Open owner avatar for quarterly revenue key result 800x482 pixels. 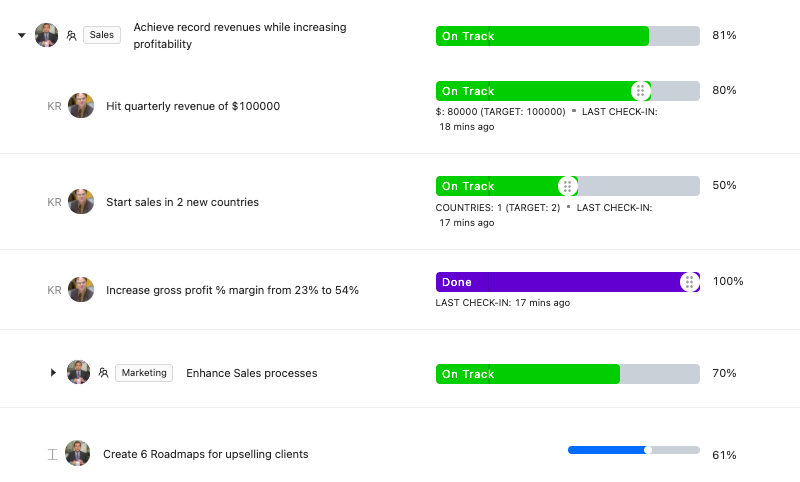tap(81, 106)
